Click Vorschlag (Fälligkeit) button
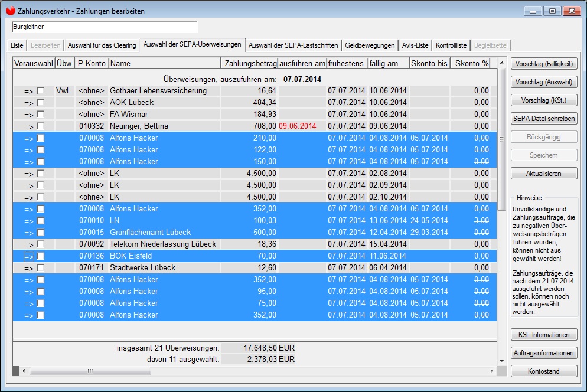587x392 pixels. 544,64
